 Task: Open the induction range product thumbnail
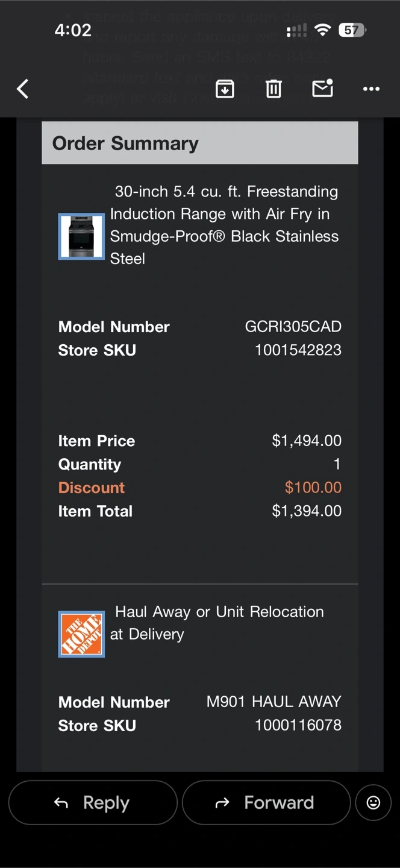point(81,236)
